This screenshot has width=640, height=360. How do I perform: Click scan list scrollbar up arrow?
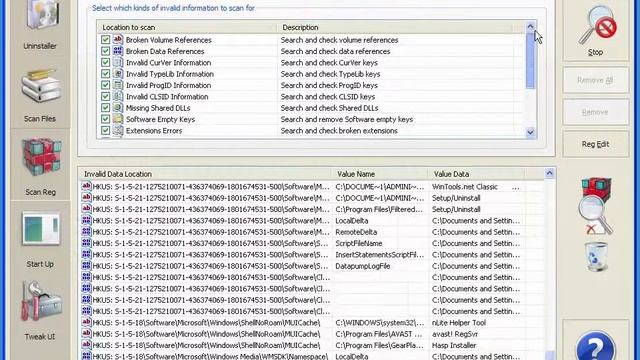[530, 27]
